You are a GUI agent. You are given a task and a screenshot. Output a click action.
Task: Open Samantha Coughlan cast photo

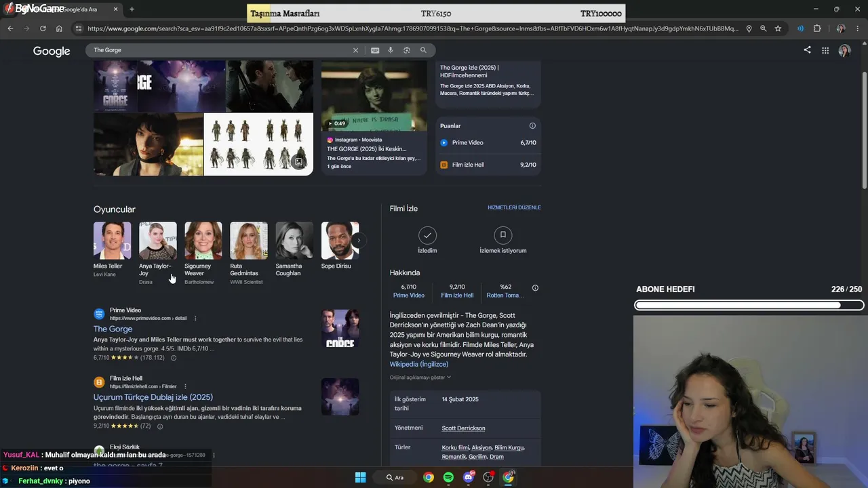point(294,241)
